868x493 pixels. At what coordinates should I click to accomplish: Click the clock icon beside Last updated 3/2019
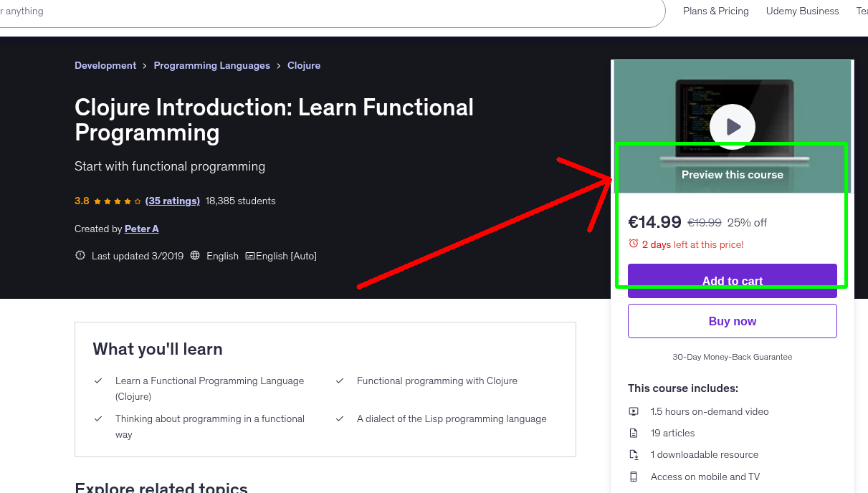click(x=80, y=255)
